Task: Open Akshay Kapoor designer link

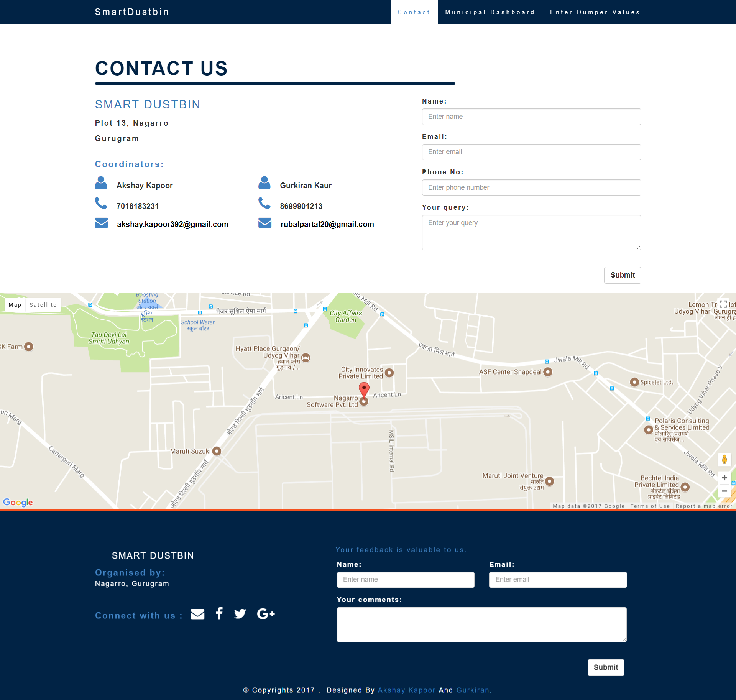Action: click(406, 690)
